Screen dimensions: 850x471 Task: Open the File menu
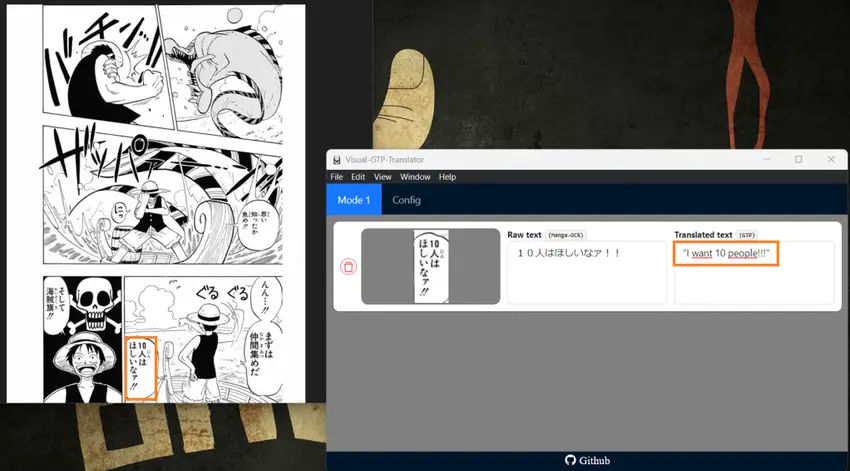coord(336,177)
